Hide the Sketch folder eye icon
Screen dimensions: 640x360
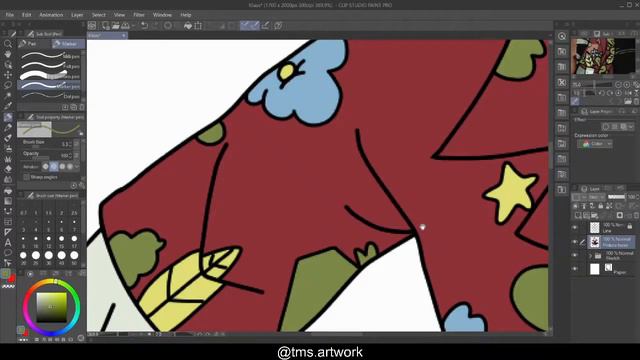click(575, 256)
